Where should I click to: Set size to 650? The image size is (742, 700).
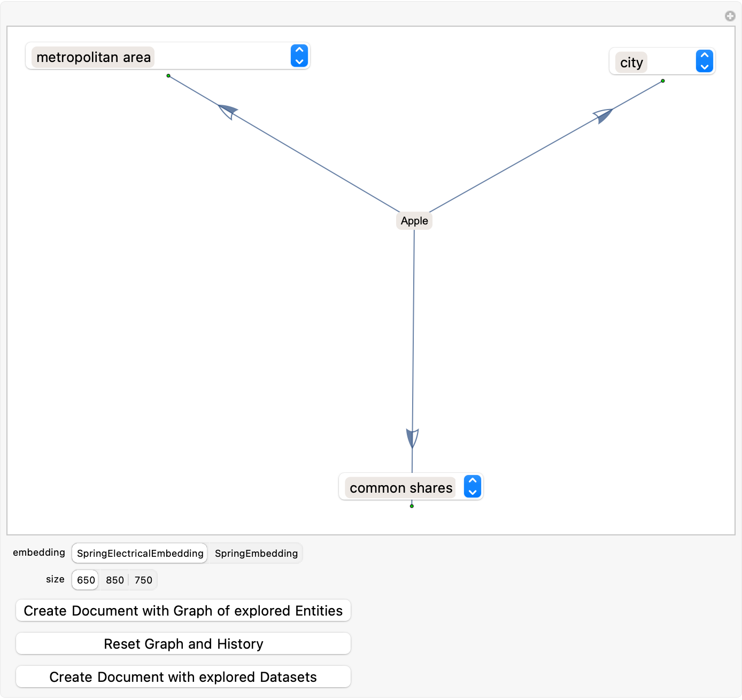[86, 580]
